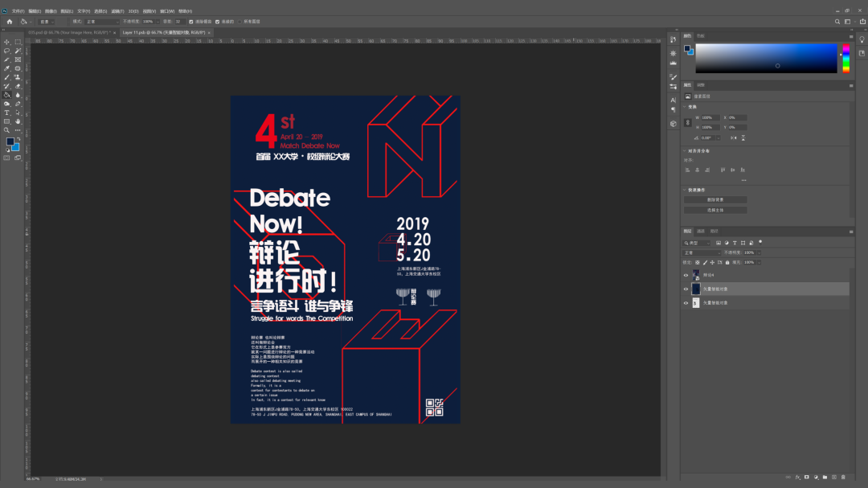Open the 文件(F) menu
Image resolution: width=868 pixels, height=488 pixels.
point(18,11)
